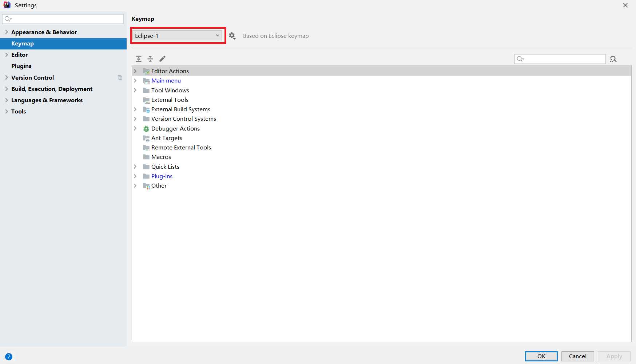Click Find Actions by Shortcut icon
636x364 pixels.
613,59
